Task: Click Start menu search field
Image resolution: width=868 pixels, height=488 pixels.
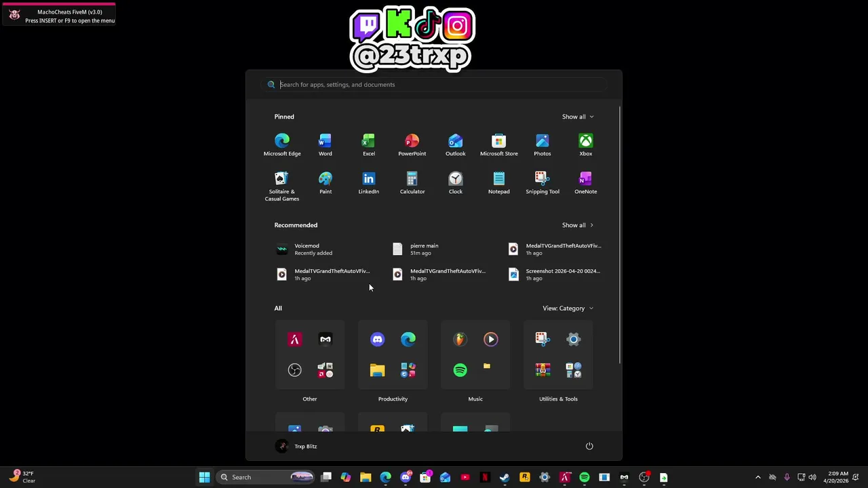Action: (434, 85)
